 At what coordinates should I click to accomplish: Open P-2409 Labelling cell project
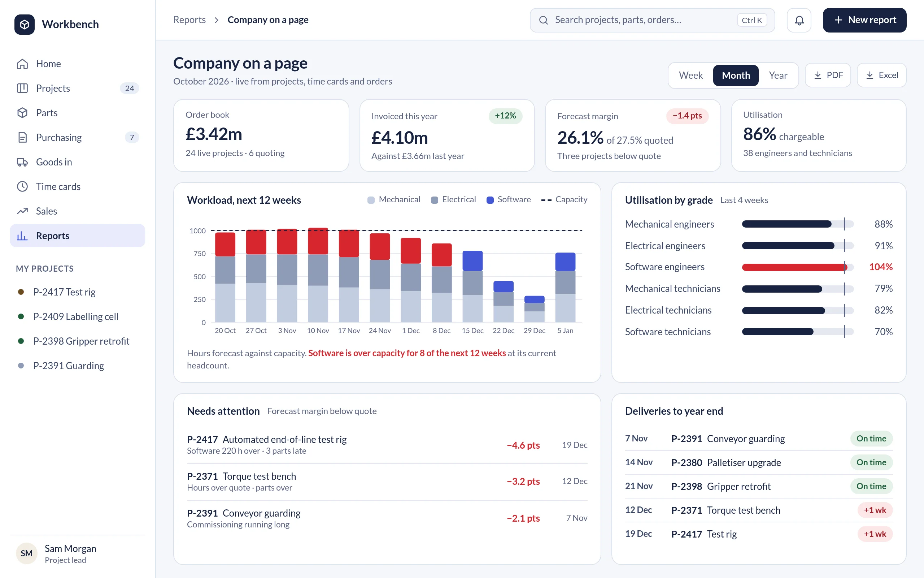(78, 316)
